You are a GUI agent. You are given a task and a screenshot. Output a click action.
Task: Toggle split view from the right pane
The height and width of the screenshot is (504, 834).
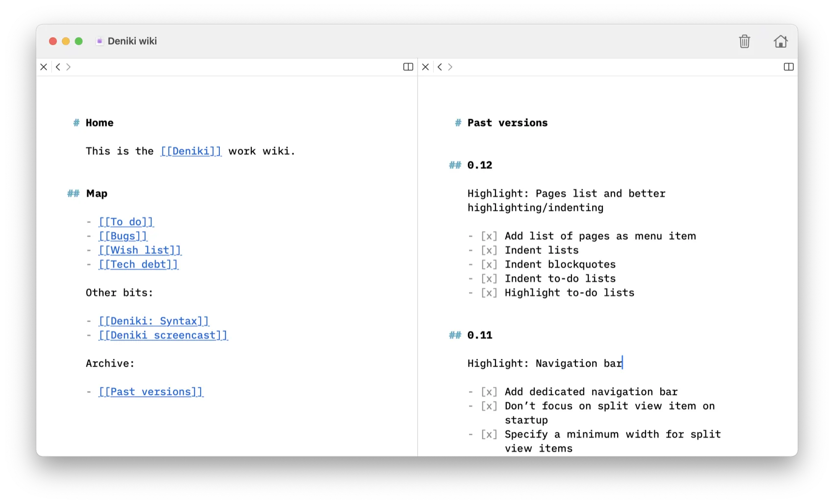(x=789, y=67)
